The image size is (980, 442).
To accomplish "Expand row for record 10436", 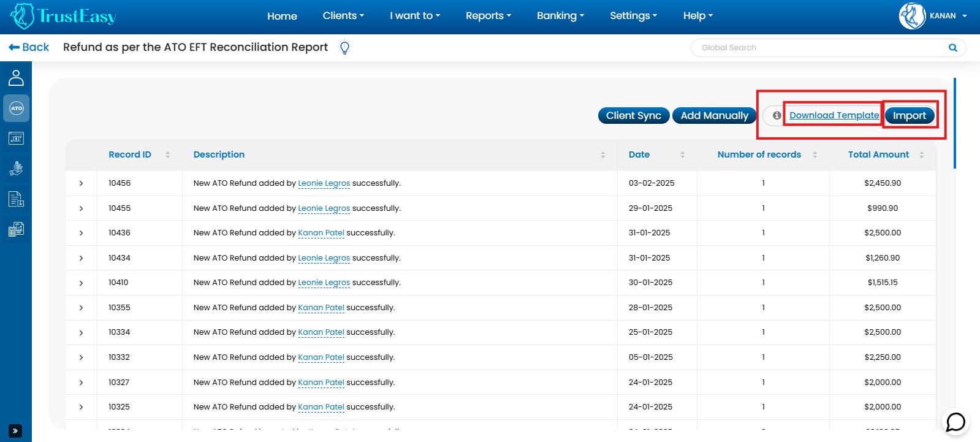I will pos(81,233).
